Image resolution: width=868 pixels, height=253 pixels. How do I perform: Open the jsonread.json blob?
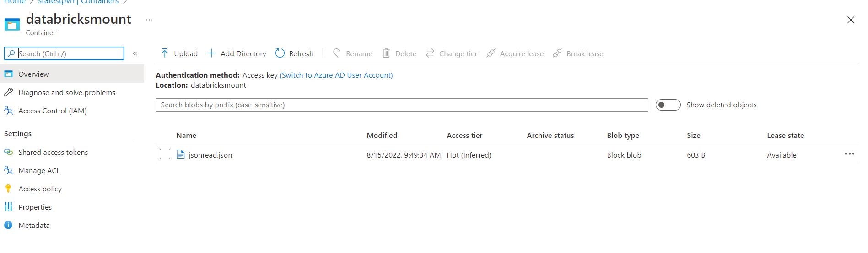pos(210,155)
